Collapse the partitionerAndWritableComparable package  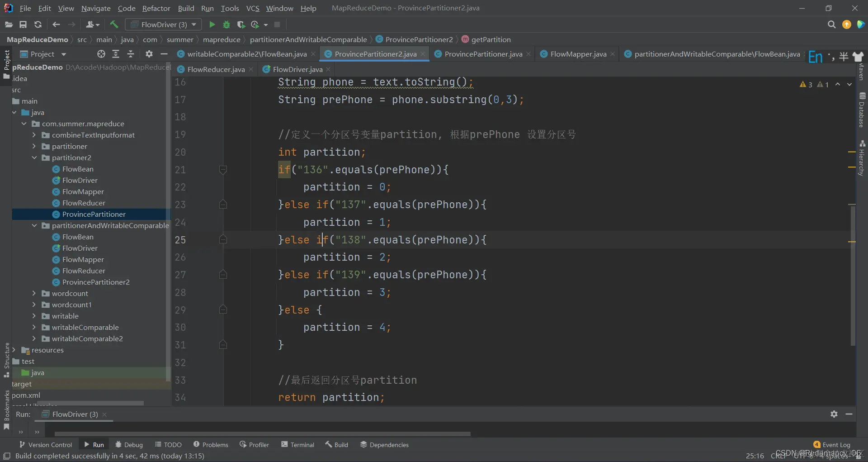[34, 225]
